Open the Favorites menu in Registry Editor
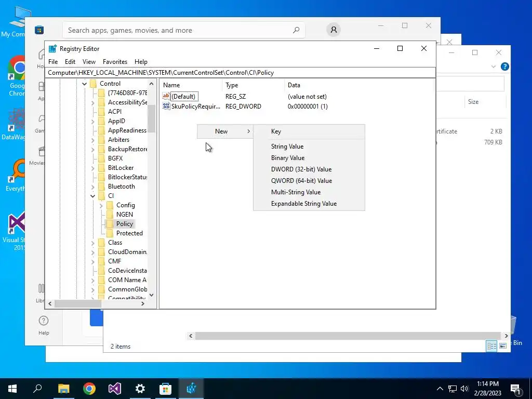This screenshot has height=399, width=532. [115, 62]
